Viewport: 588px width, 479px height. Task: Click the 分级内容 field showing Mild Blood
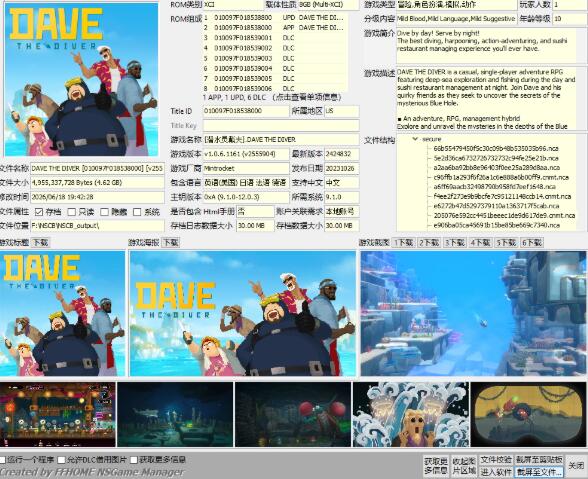456,18
